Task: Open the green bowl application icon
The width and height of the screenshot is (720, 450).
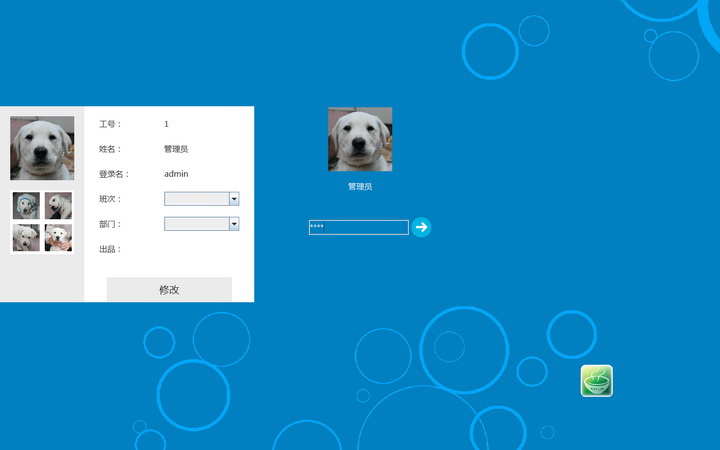Action: click(596, 381)
